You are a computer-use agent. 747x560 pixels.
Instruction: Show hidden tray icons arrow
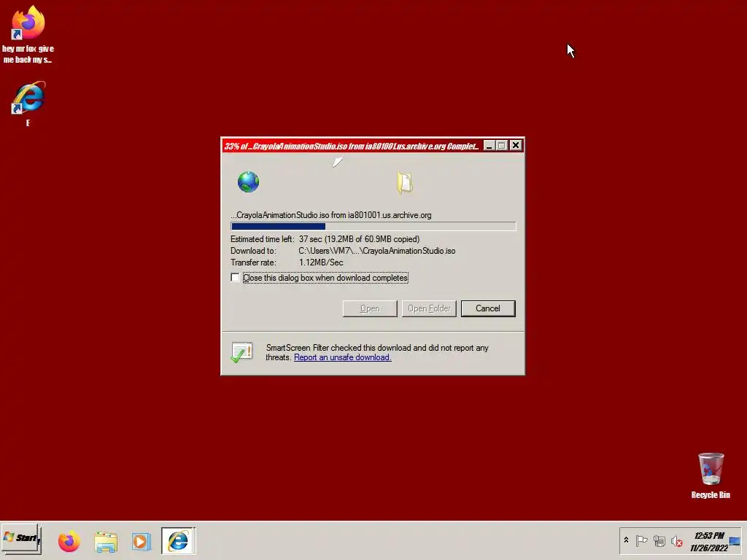click(626, 540)
